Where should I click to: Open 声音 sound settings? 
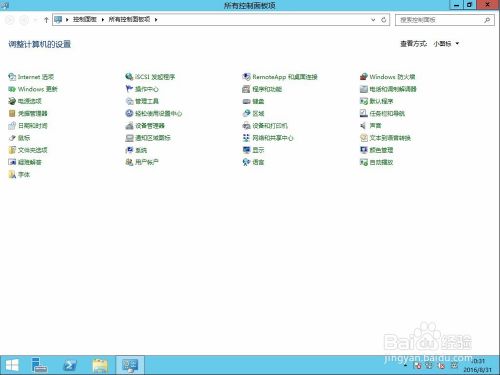pos(371,126)
